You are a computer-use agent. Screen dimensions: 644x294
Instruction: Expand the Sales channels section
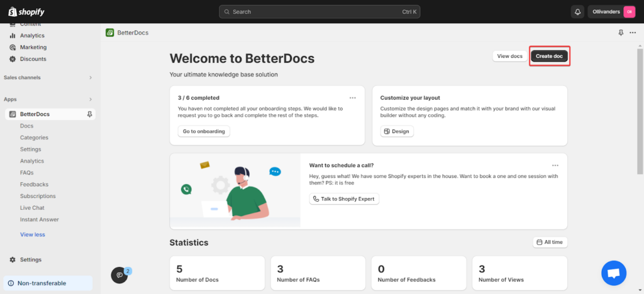click(91, 77)
